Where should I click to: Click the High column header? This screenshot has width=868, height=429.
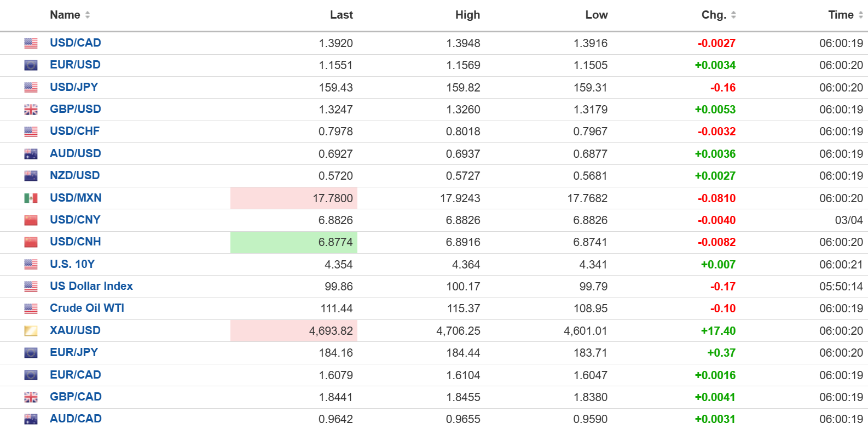point(467,15)
